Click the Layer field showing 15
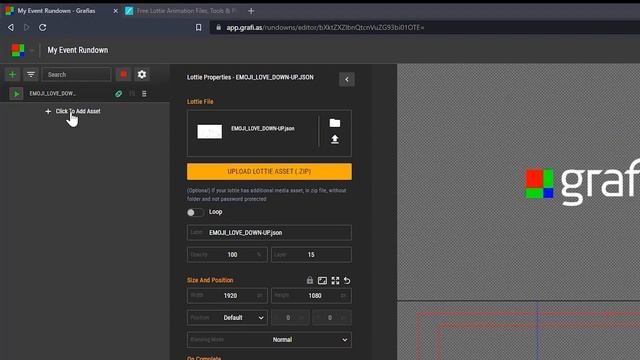The height and width of the screenshot is (360, 640). pyautogui.click(x=311, y=254)
